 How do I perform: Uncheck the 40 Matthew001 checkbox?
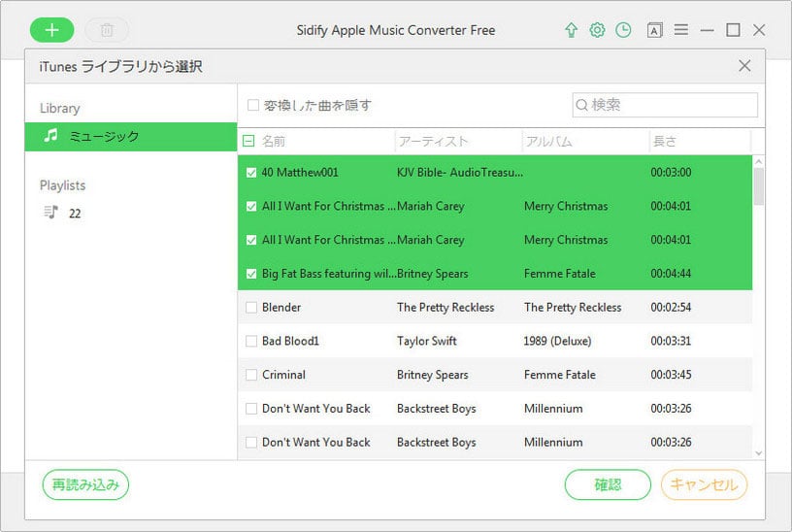(x=251, y=173)
